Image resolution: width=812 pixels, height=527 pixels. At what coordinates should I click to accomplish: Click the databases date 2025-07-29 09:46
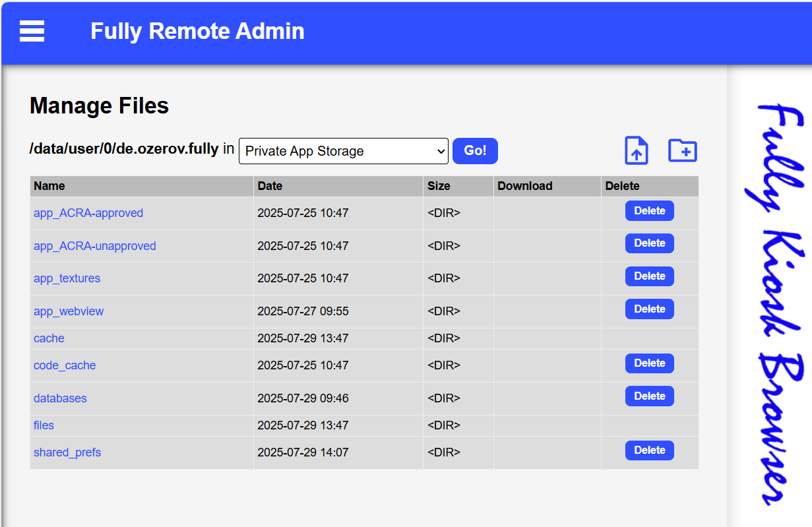[303, 398]
